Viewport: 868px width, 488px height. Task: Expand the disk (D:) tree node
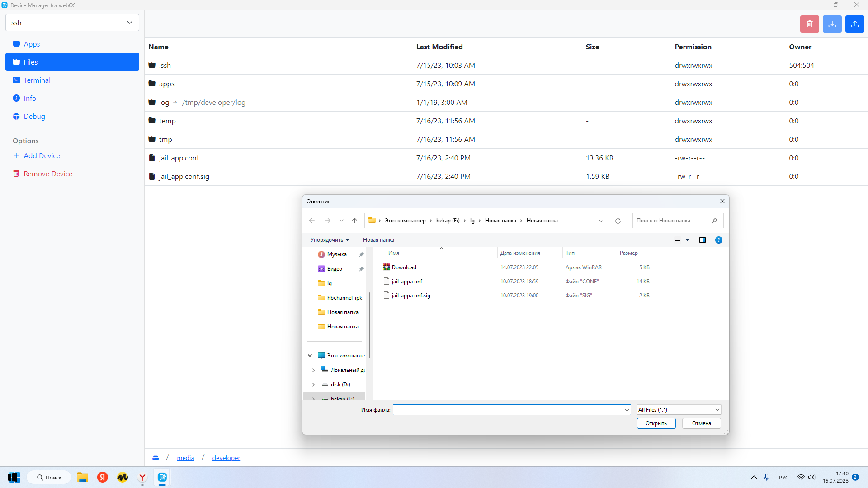(313, 385)
